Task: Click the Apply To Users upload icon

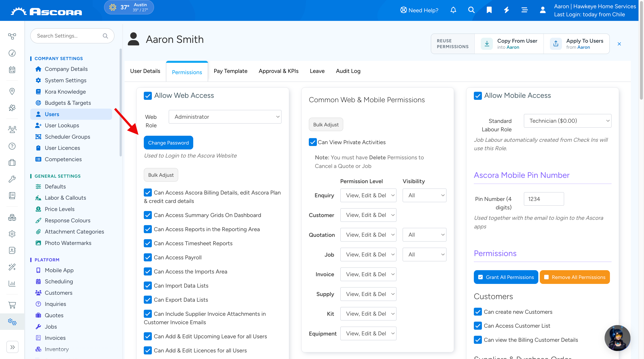Action: (556, 44)
